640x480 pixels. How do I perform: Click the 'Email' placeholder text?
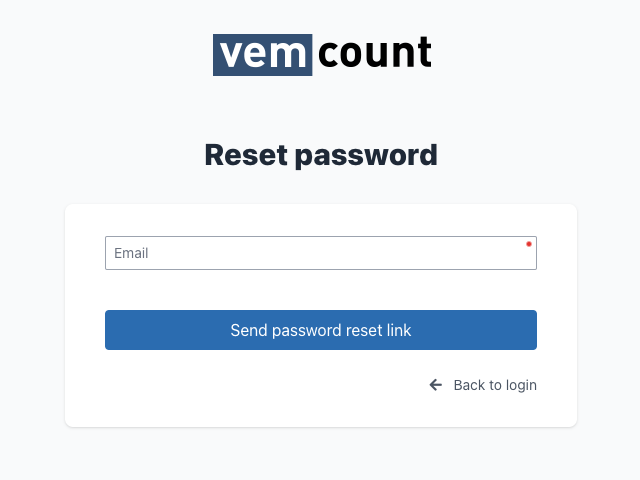[131, 253]
